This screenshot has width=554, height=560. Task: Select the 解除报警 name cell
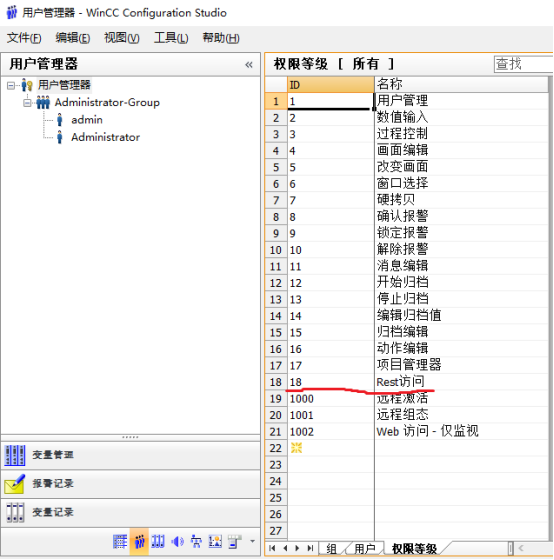tap(461, 249)
